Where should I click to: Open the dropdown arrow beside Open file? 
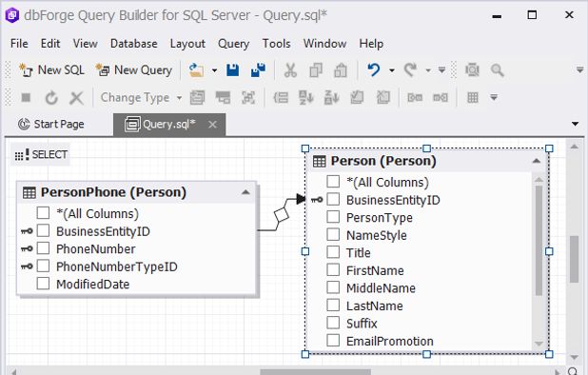[214, 70]
